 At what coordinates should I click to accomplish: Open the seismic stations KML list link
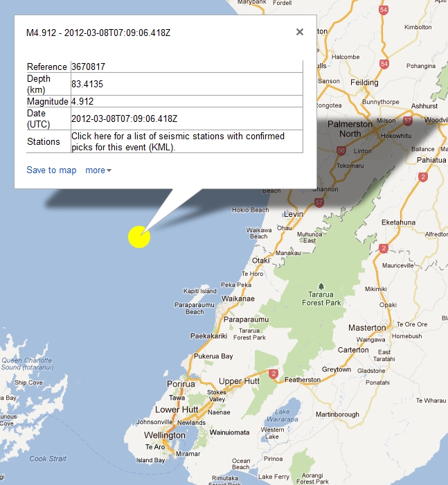177,141
